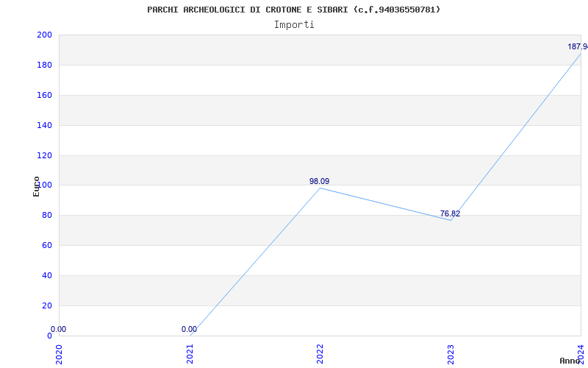Click the line's data point for 2022

click(x=320, y=188)
